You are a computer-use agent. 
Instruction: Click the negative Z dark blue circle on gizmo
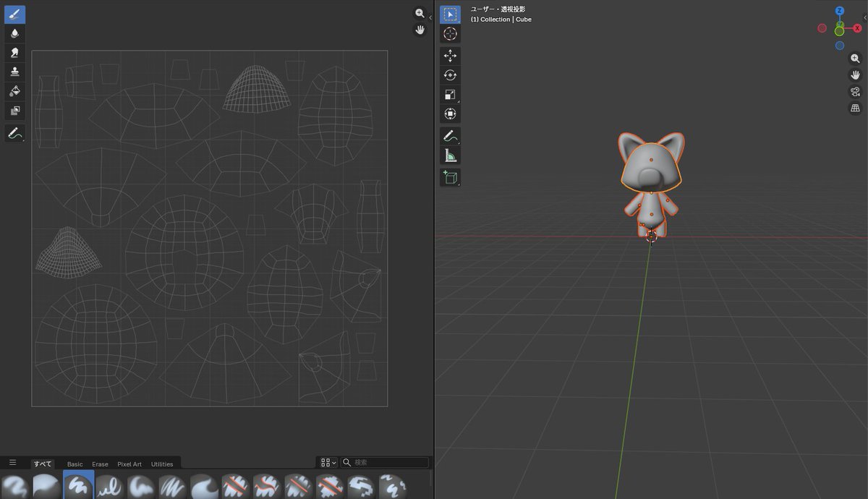coord(839,45)
